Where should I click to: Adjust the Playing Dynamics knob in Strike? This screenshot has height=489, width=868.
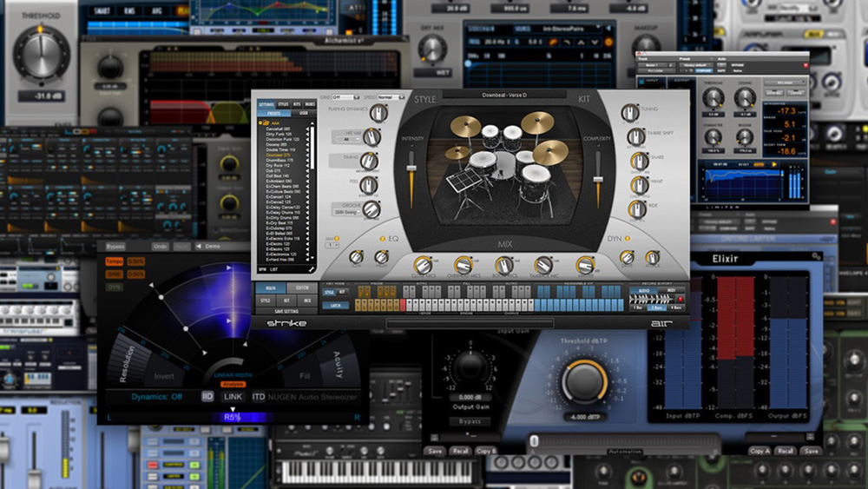tap(378, 113)
